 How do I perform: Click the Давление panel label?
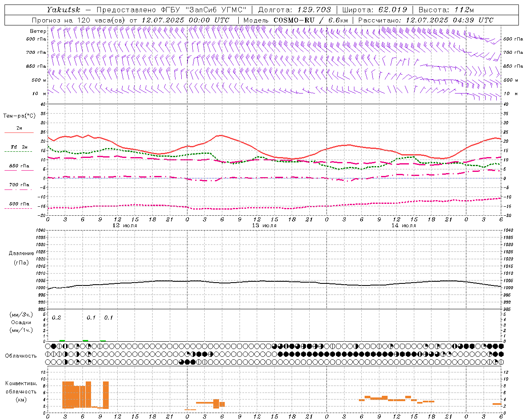pos(21,253)
